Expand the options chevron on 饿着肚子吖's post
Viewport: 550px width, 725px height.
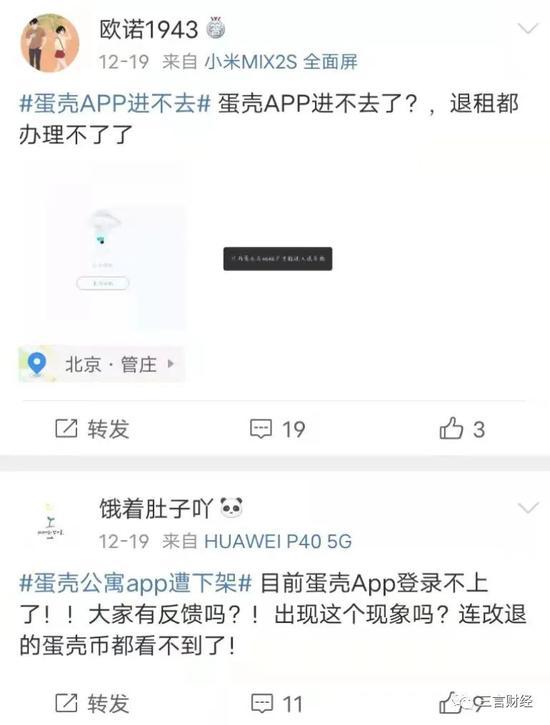pos(528,508)
